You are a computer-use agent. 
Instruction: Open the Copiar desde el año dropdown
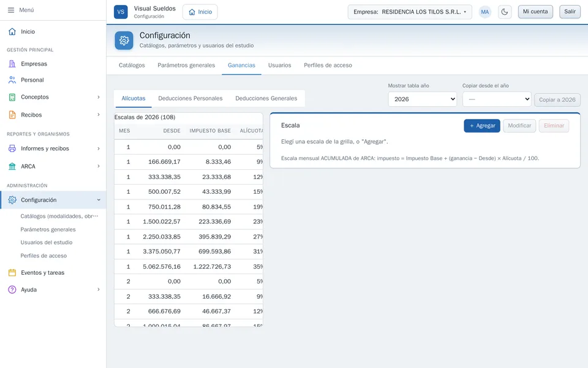497,99
